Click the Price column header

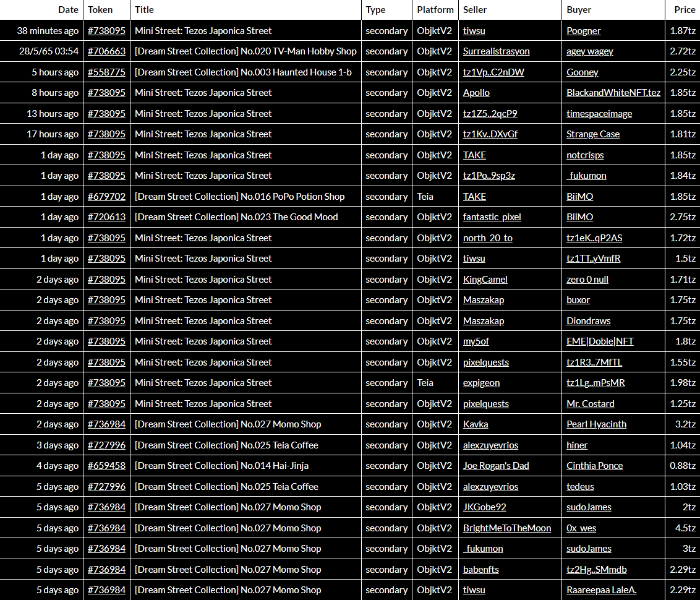(x=685, y=10)
